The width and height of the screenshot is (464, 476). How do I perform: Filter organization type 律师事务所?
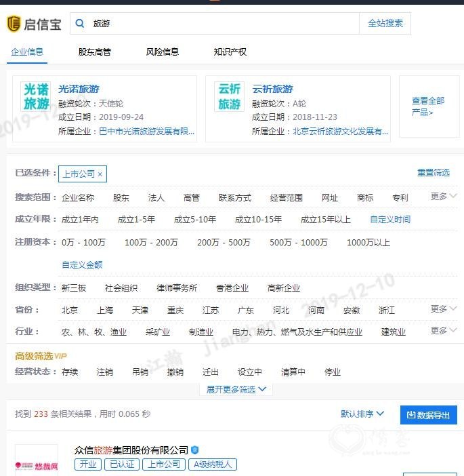[x=177, y=287]
